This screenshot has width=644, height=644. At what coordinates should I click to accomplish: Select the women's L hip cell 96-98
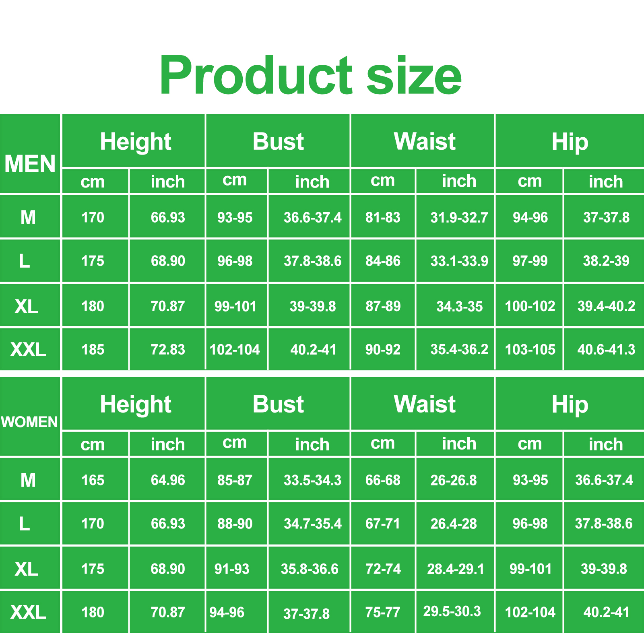pyautogui.click(x=530, y=524)
